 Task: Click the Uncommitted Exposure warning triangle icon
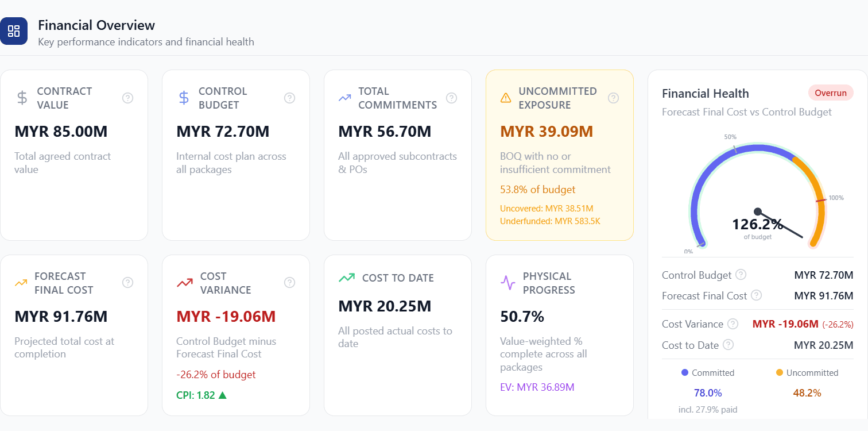coord(506,98)
